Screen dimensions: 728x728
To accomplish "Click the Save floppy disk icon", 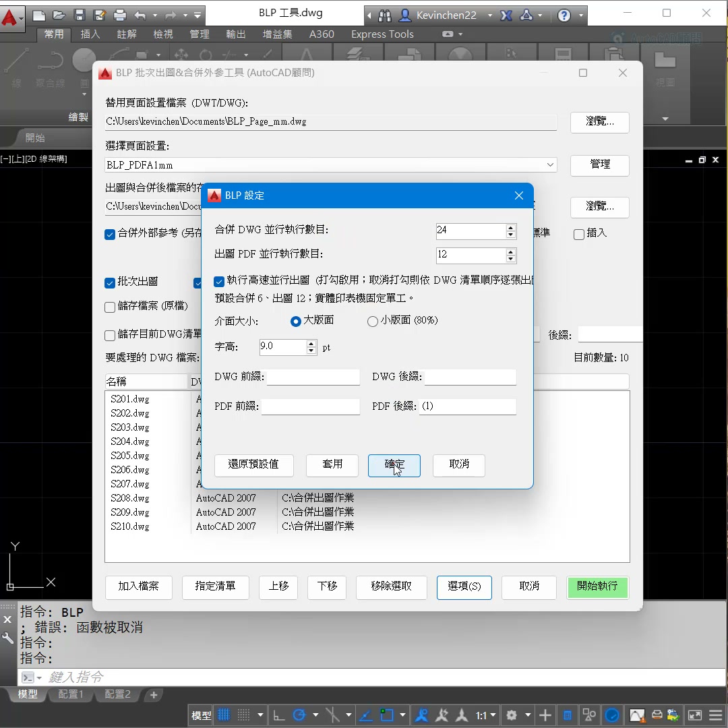I will (x=80, y=16).
